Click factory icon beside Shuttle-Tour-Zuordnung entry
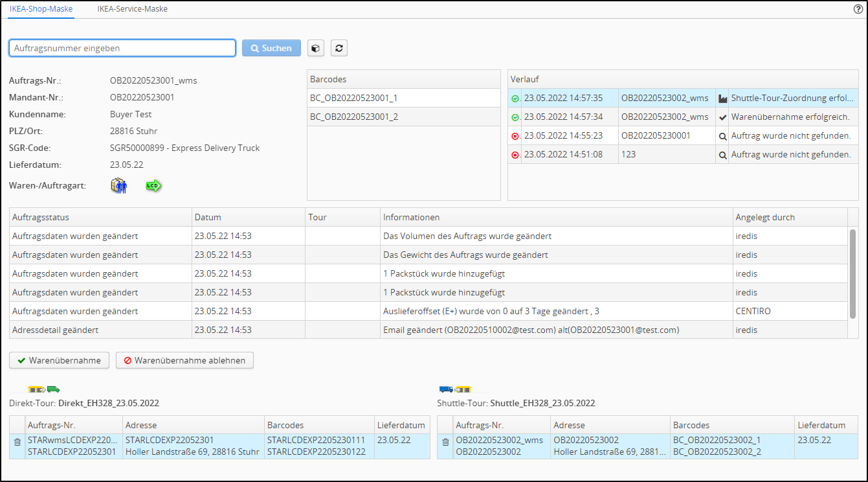The image size is (868, 482). tap(723, 98)
